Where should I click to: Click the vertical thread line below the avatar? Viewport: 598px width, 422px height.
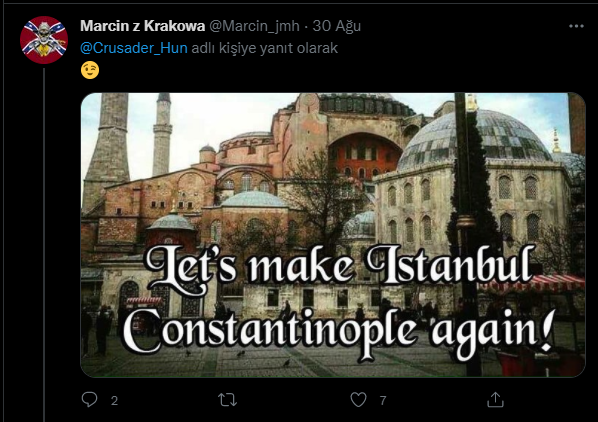tap(44, 244)
